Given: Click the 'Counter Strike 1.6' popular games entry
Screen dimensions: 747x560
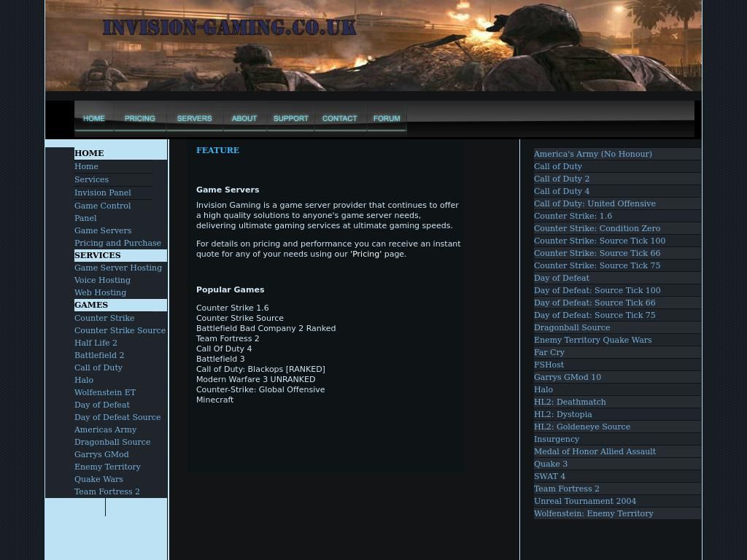Looking at the screenshot, I should click(x=233, y=308).
